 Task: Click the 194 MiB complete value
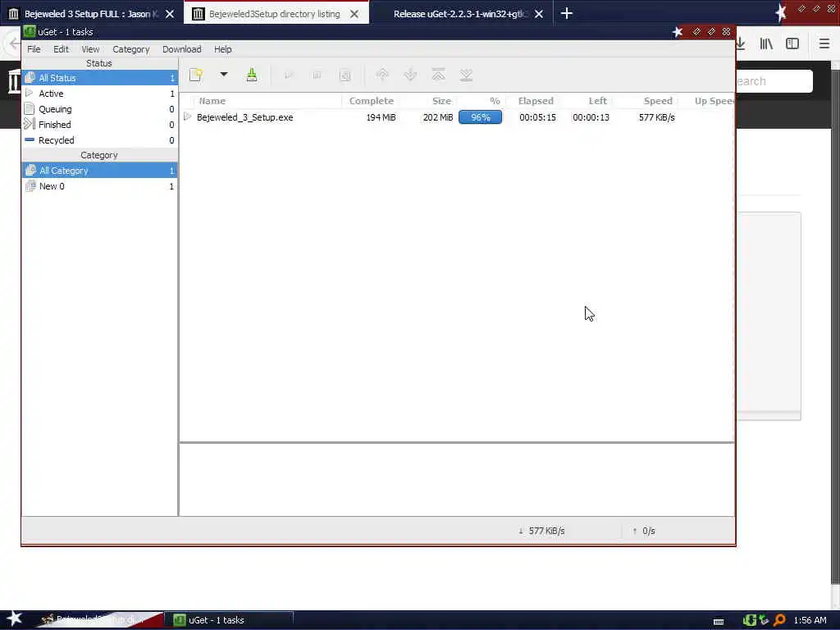click(381, 117)
